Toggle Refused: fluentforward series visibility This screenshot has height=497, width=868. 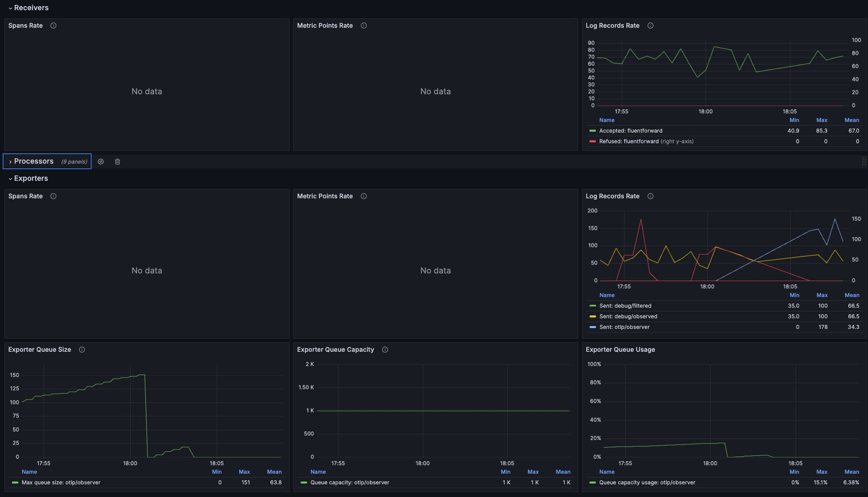click(x=628, y=142)
